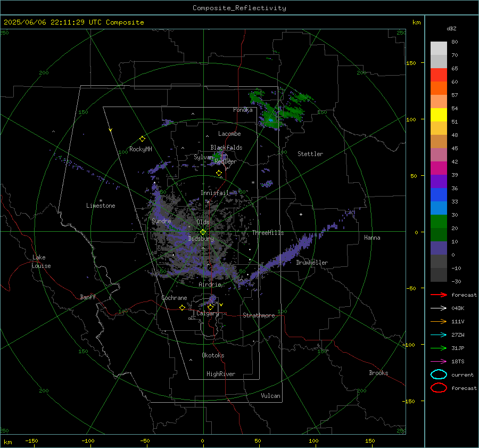Screen dimensions: 479x448
Task: Click yellow diamond marker south of RedDeer
Action: tap(219, 173)
